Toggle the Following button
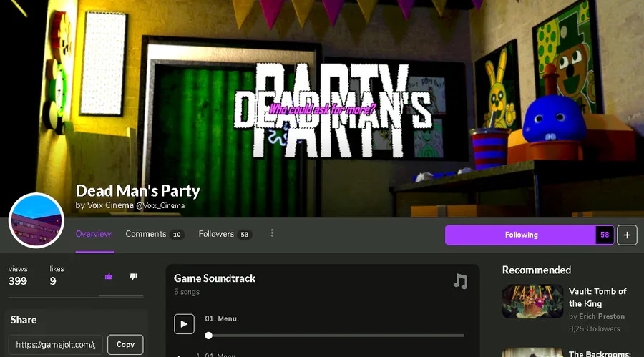The width and height of the screenshot is (644, 357). 521,235
